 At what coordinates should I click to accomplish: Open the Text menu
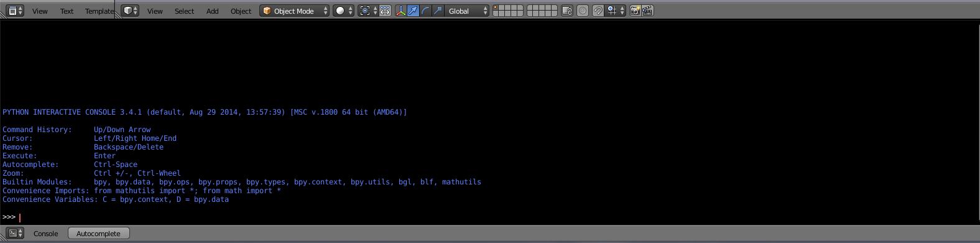tap(67, 11)
